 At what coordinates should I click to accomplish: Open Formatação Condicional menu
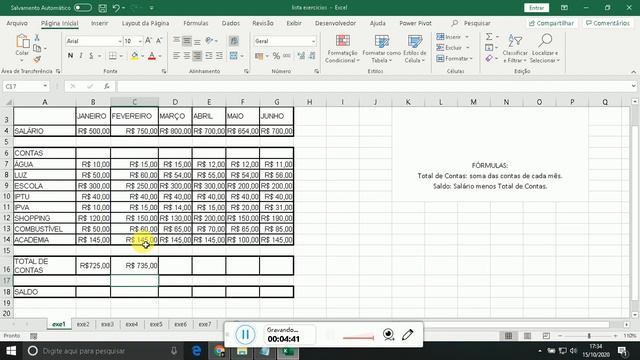342,49
